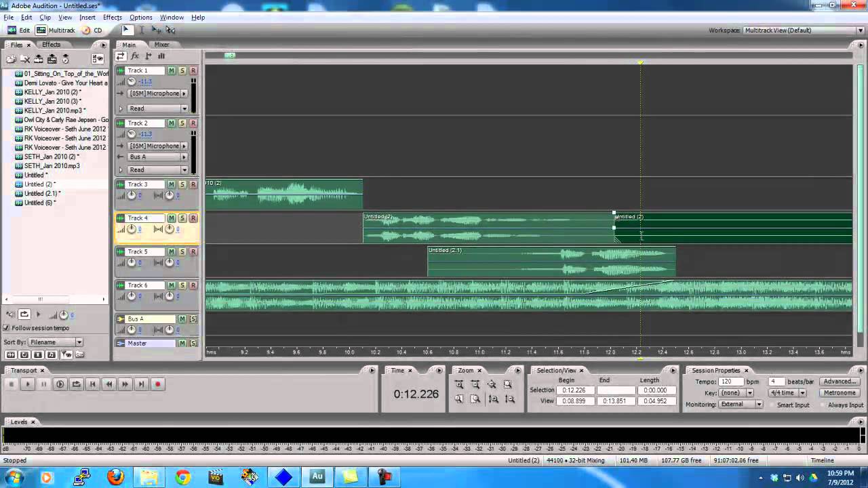Click the Metronome button
Viewport: 868px width, 488px height.
[840, 393]
